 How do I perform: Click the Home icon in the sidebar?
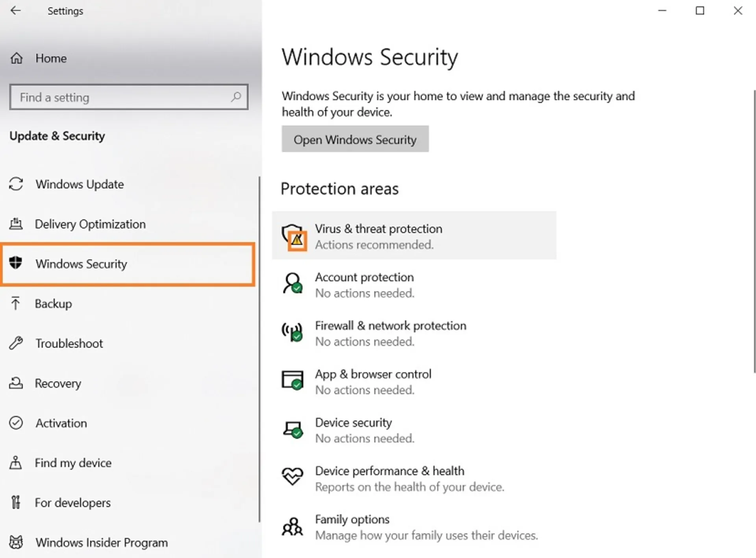(17, 58)
